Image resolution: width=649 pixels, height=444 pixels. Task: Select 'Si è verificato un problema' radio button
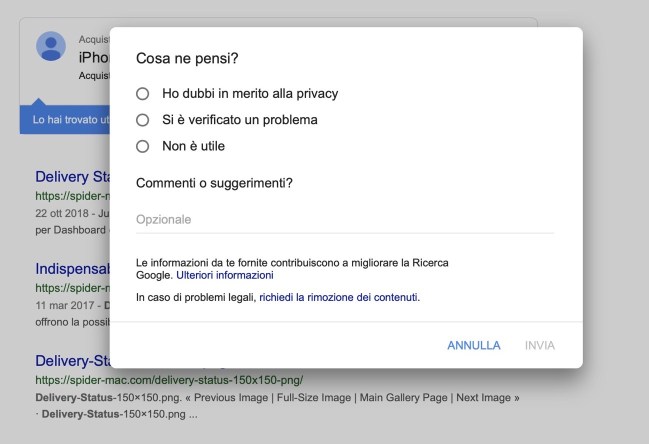click(142, 120)
